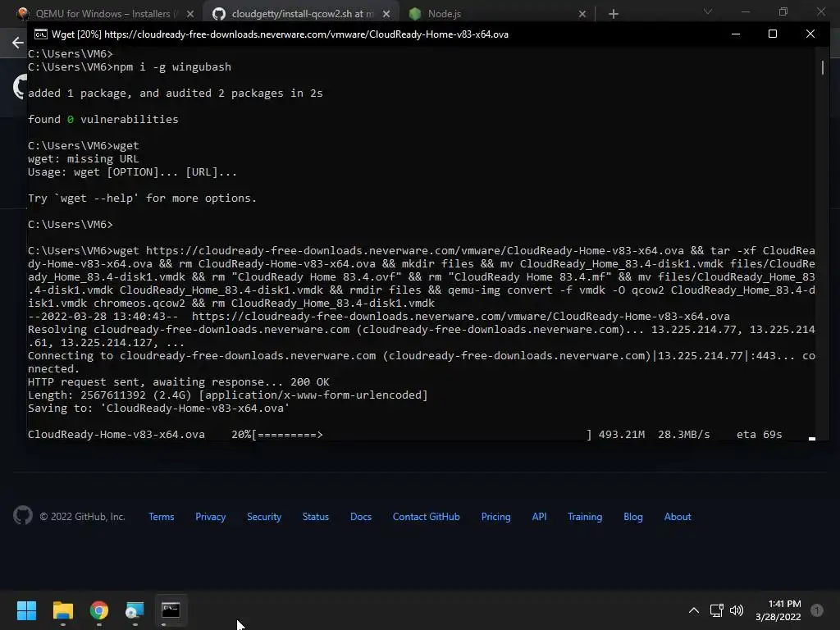Open the Terms footer link
The image size is (840, 630).
click(x=162, y=517)
